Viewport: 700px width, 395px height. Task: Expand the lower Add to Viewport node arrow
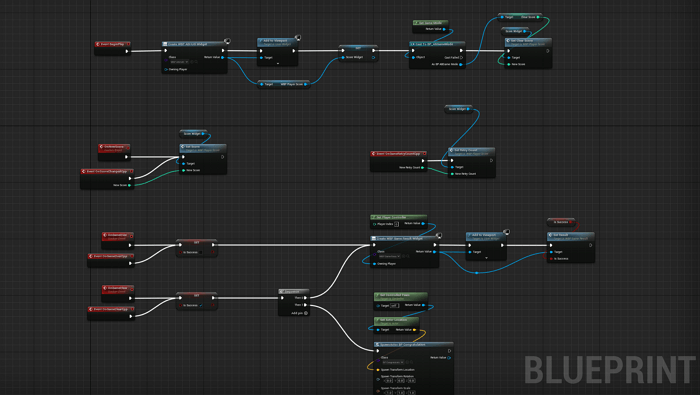point(487,258)
